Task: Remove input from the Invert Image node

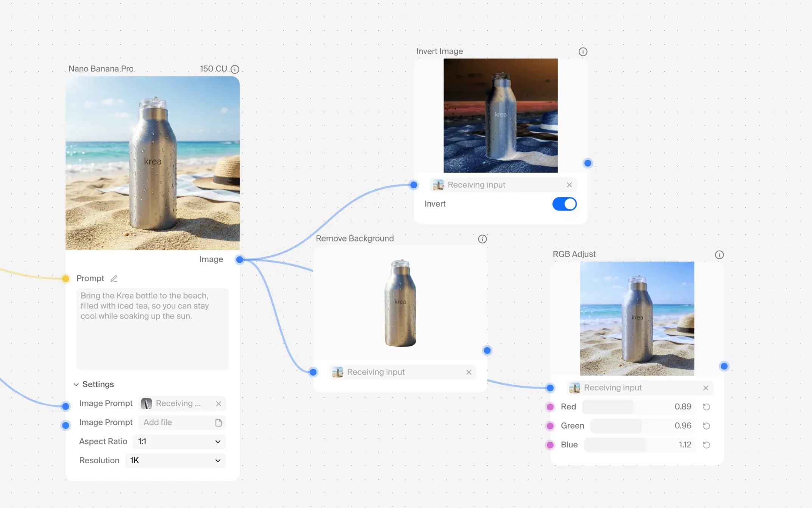Action: [569, 185]
